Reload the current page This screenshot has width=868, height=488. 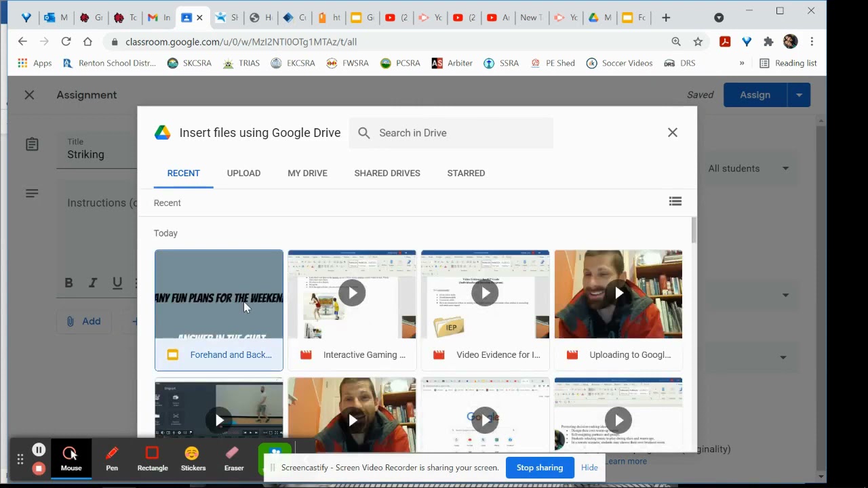click(x=66, y=41)
